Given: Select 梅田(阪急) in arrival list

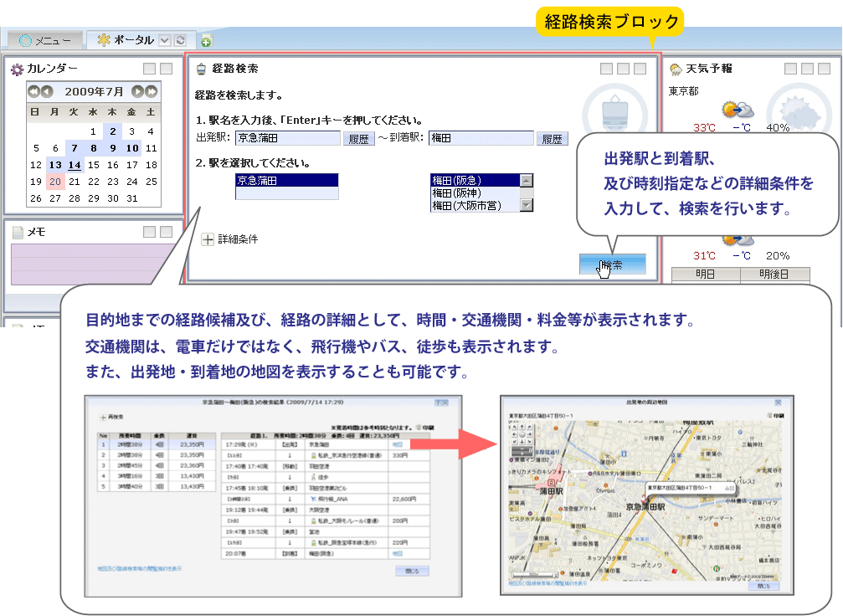Looking at the screenshot, I should tap(475, 181).
